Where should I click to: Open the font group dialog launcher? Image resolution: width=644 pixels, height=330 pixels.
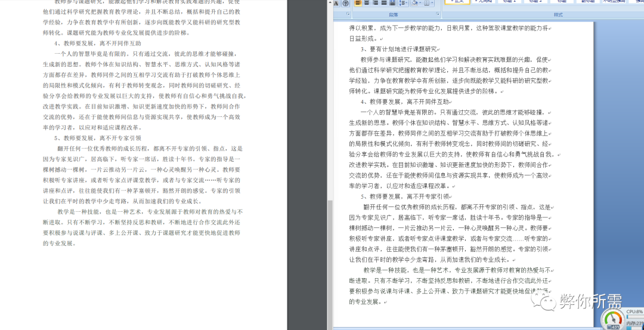(x=348, y=14)
